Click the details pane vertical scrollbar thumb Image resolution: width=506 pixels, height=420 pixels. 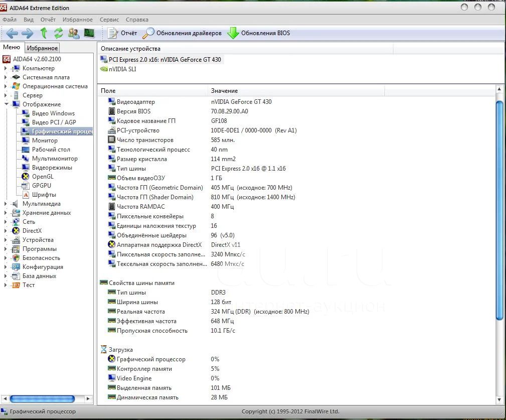[x=499, y=211]
